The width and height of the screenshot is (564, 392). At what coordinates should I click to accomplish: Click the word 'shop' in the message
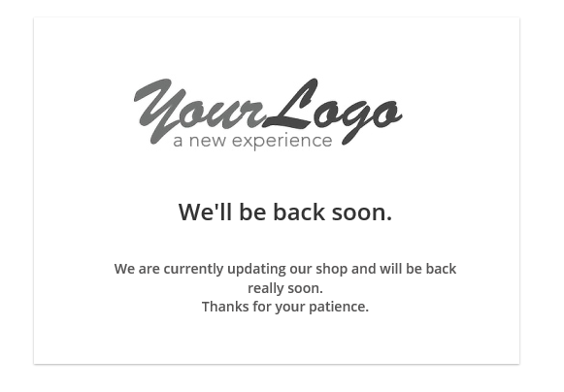332,270
